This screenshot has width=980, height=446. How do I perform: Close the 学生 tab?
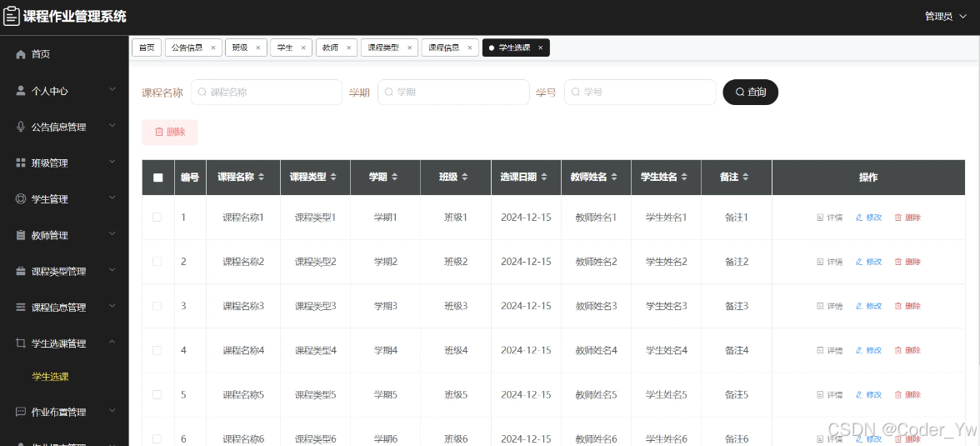point(303,48)
